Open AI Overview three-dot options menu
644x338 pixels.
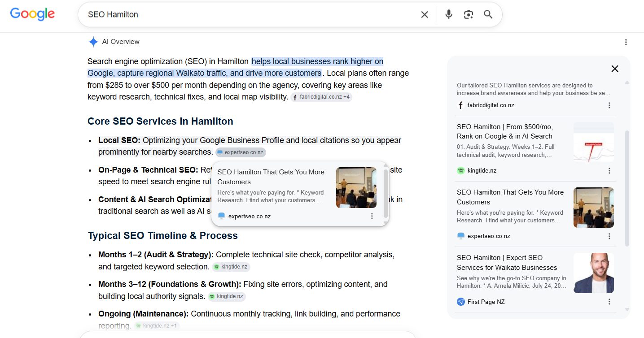(x=626, y=42)
